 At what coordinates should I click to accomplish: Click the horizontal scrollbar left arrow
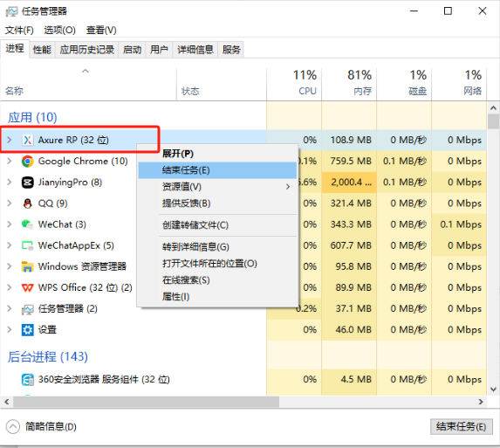[x=7, y=402]
